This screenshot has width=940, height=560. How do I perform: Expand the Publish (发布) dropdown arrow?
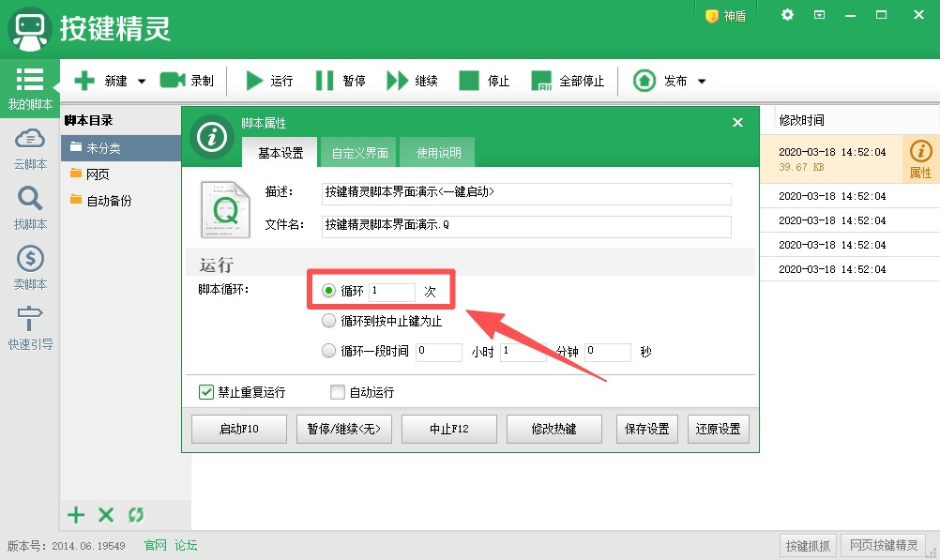tap(702, 82)
